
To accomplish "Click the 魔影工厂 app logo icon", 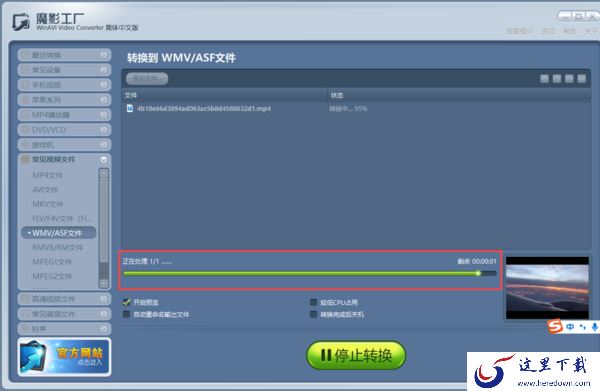I will pyautogui.click(x=21, y=21).
